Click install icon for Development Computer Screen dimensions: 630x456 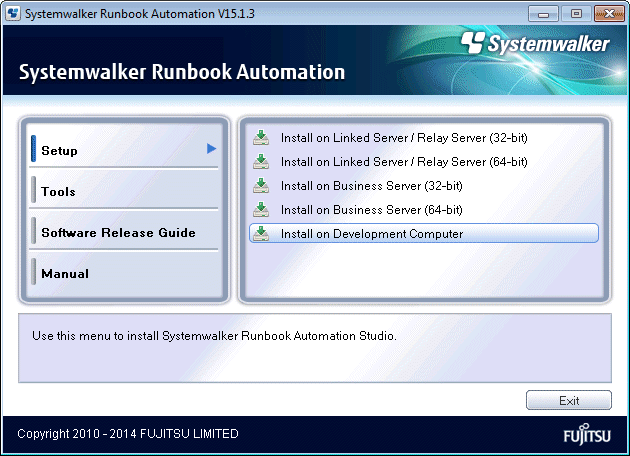(x=261, y=233)
